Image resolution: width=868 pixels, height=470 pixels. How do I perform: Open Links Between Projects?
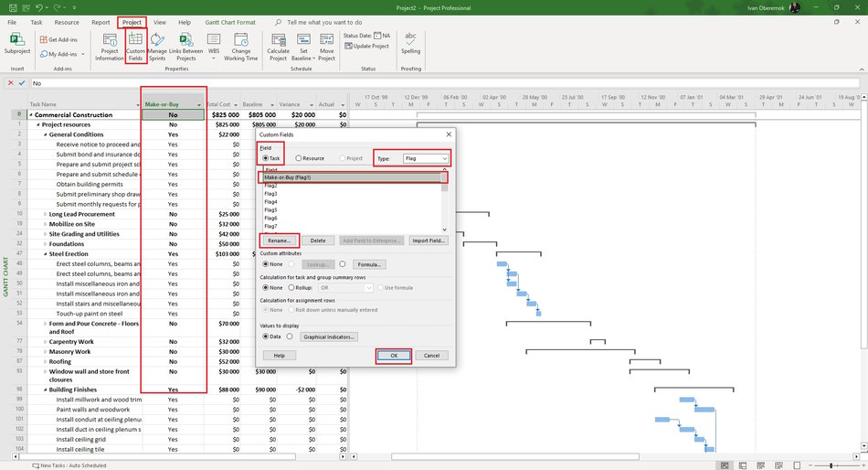click(x=186, y=47)
